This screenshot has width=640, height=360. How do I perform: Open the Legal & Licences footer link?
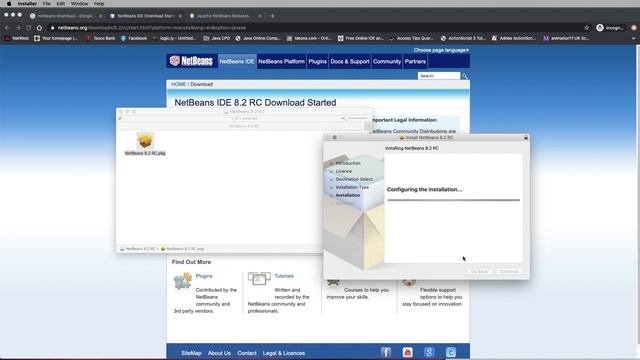284,353
